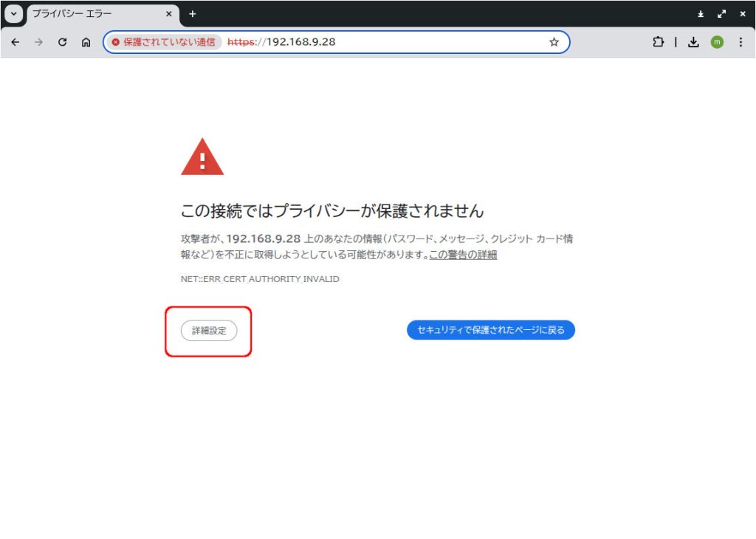Click the NET::ERR_CERT_AUTHORITY_INVALID error code
The height and width of the screenshot is (539, 756).
[260, 279]
